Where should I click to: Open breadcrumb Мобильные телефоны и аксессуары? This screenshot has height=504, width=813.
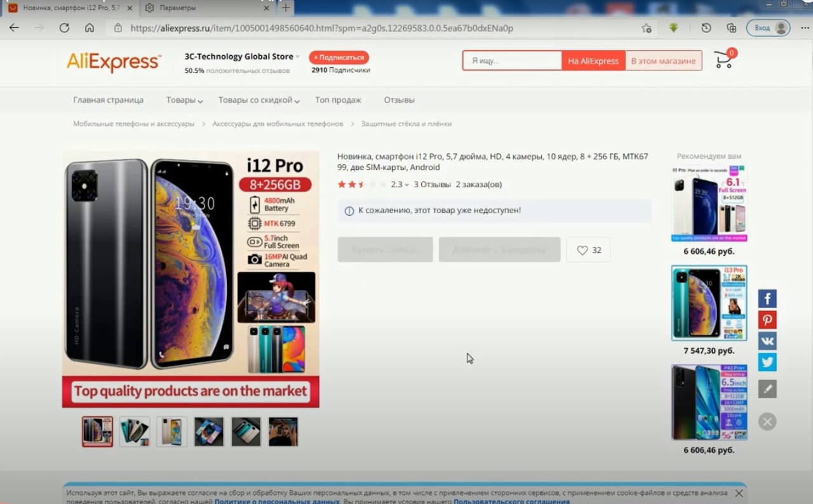134,124
